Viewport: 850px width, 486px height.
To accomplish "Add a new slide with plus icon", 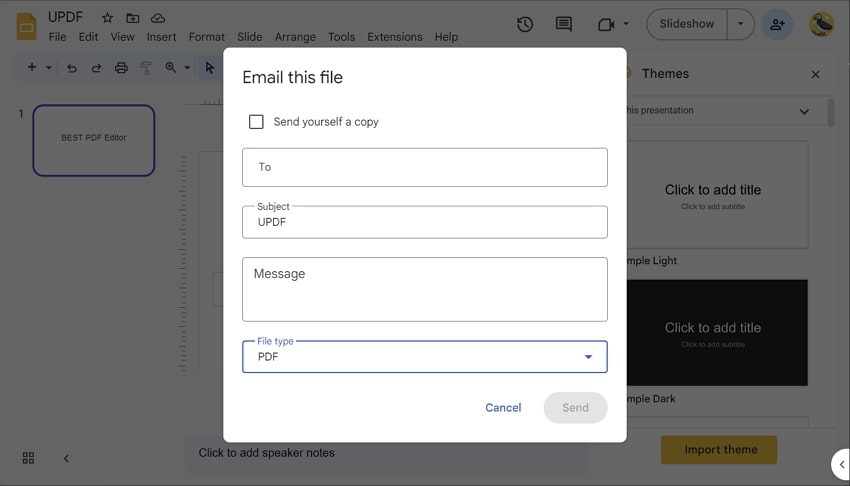I will [x=31, y=67].
